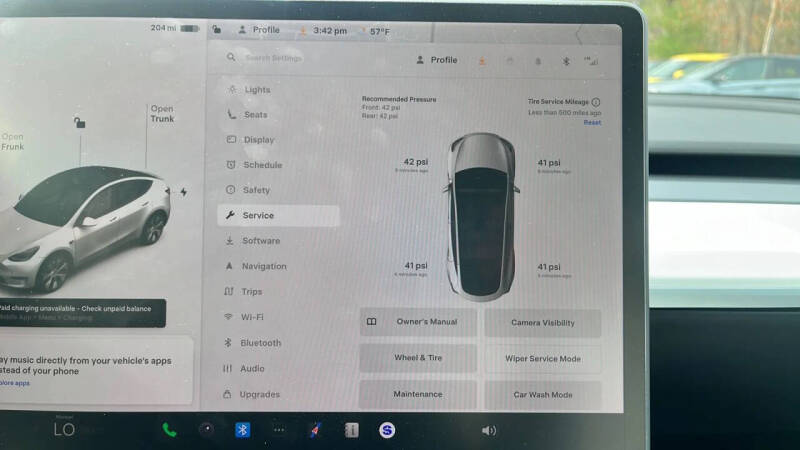Tap the Wheel & Tire button
The image size is (800, 450).
[418, 358]
